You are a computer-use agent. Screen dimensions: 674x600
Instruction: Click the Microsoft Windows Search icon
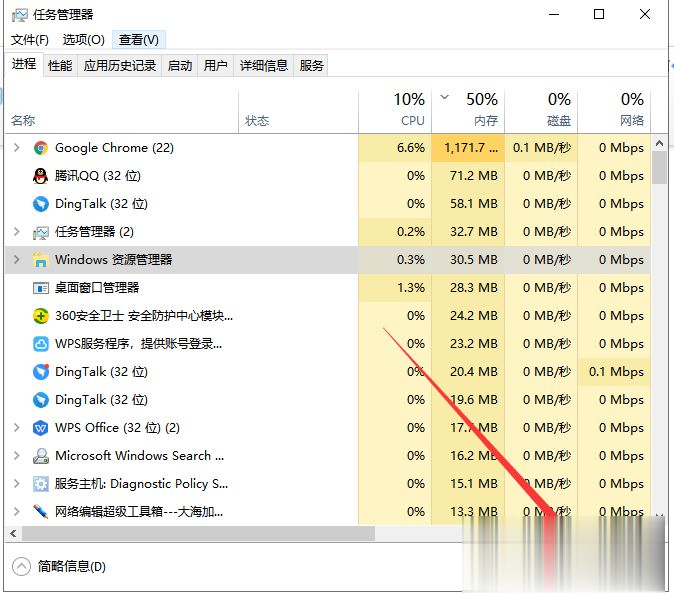(x=41, y=456)
